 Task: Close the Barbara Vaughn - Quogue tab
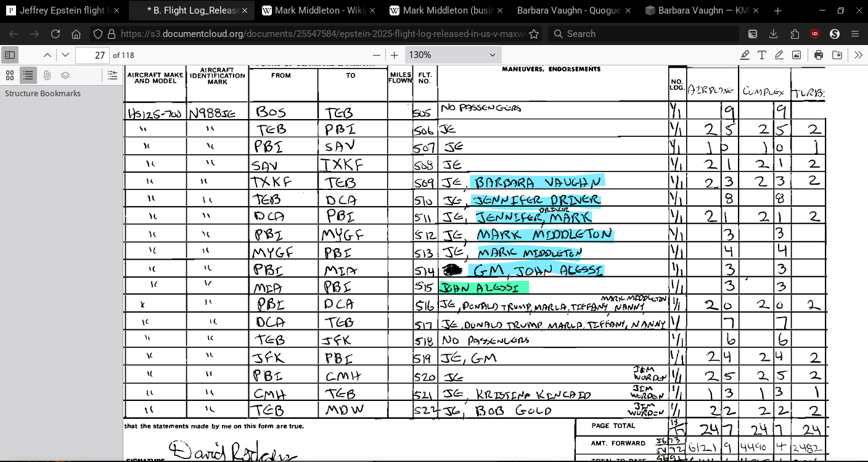pos(628,11)
